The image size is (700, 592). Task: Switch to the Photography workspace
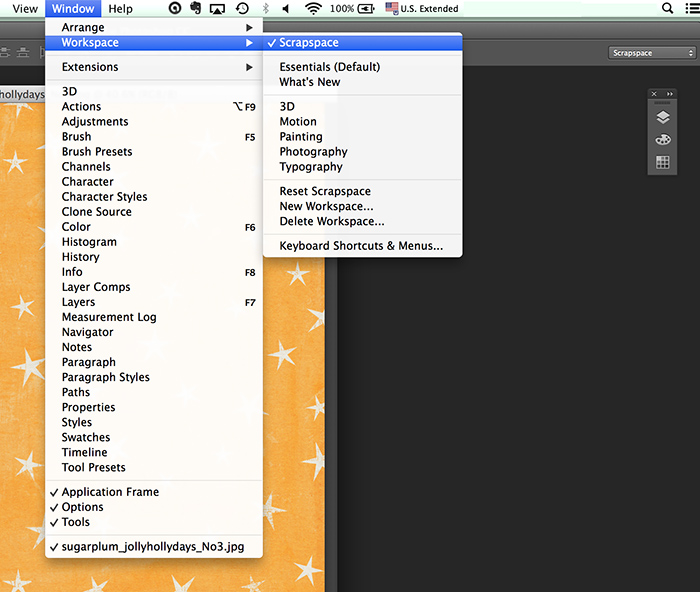point(362,152)
